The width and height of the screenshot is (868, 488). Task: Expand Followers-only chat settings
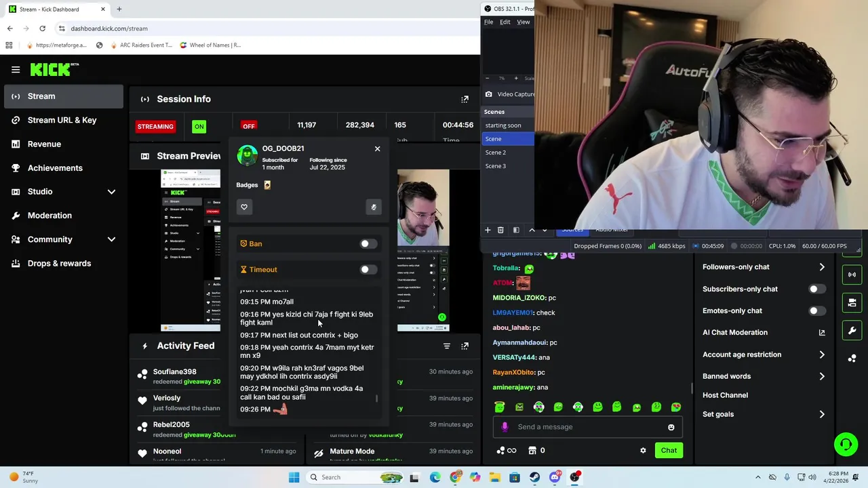pyautogui.click(x=822, y=267)
